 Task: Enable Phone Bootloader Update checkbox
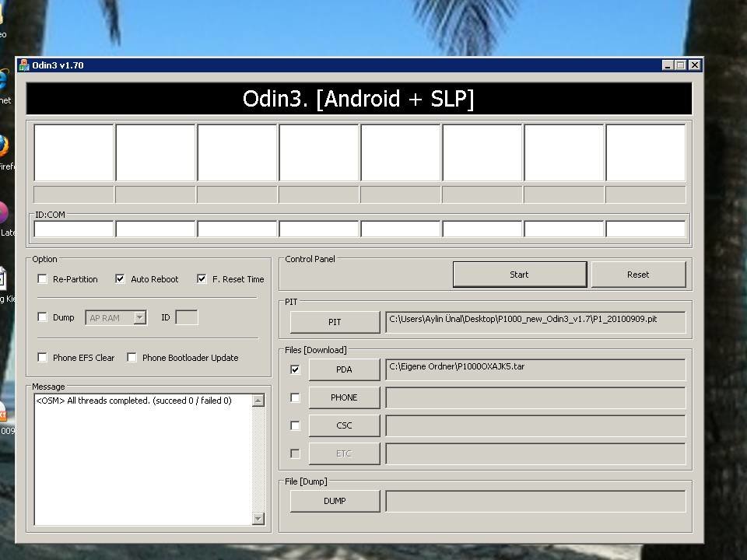132,357
